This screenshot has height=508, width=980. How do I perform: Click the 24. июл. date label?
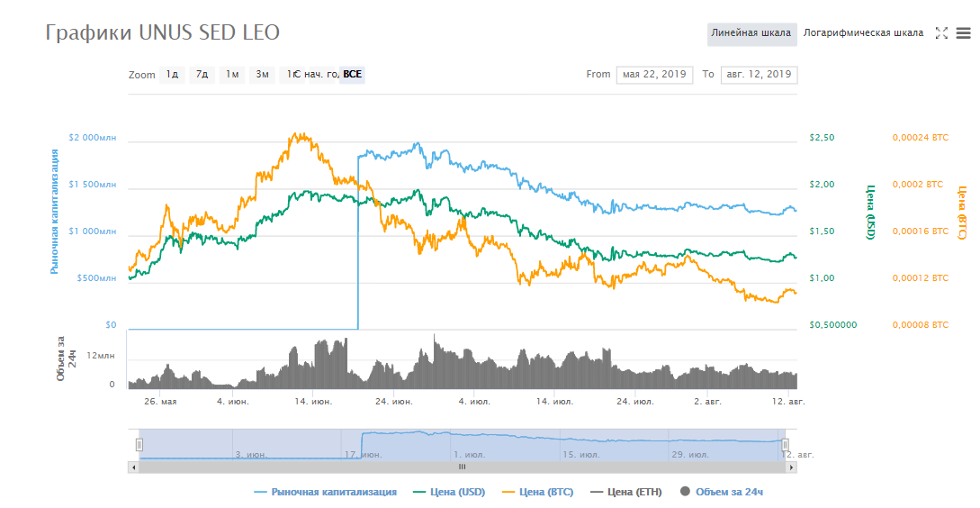pyautogui.click(x=635, y=402)
